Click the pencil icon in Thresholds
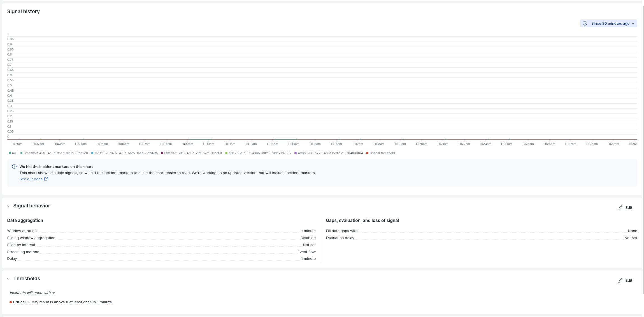 [x=620, y=280]
